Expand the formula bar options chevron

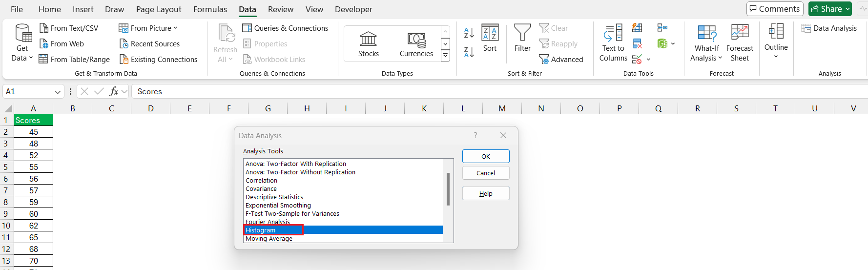pyautogui.click(x=124, y=92)
